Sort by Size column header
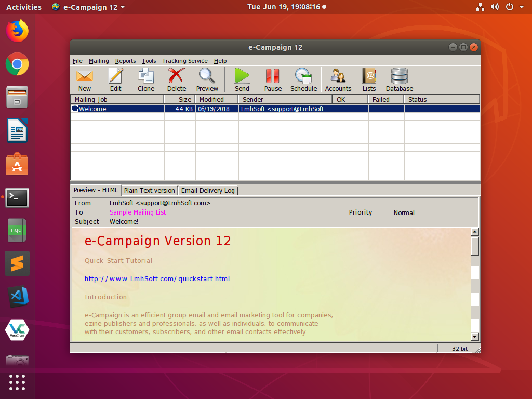This screenshot has height=399, width=532. point(180,99)
